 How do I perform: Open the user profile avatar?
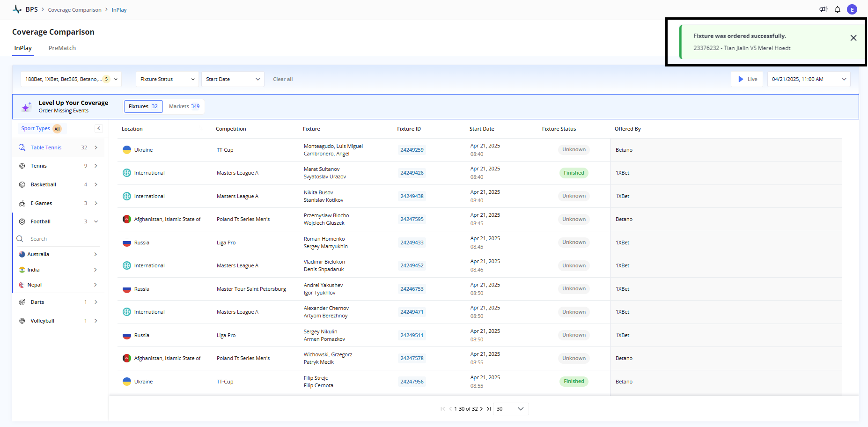click(852, 9)
